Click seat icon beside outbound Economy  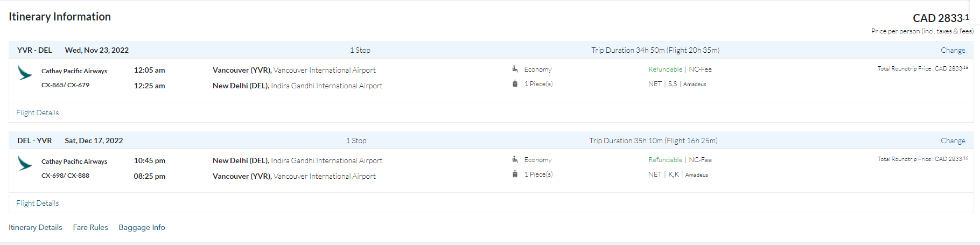coord(515,69)
